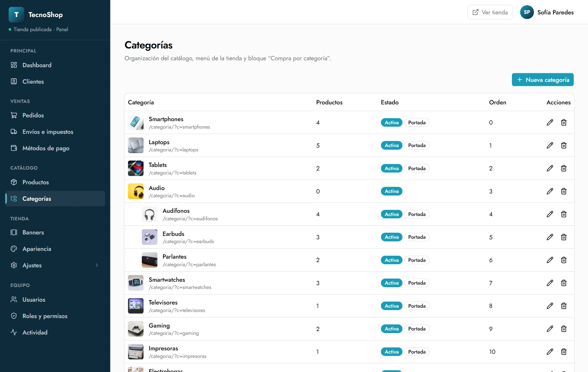The image size is (588, 372).
Task: Remove the Earbuds category using trash icon
Action: [564, 237]
